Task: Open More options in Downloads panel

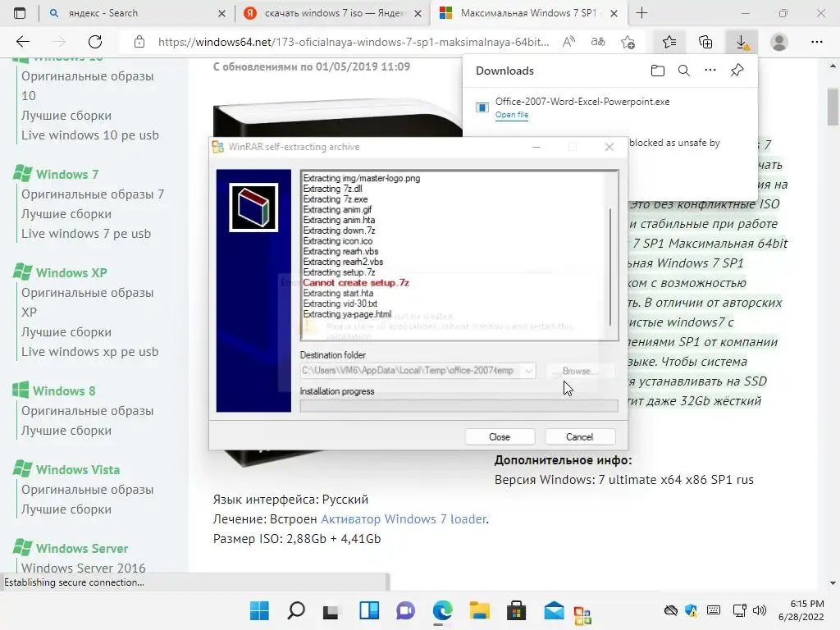Action: coord(710,71)
